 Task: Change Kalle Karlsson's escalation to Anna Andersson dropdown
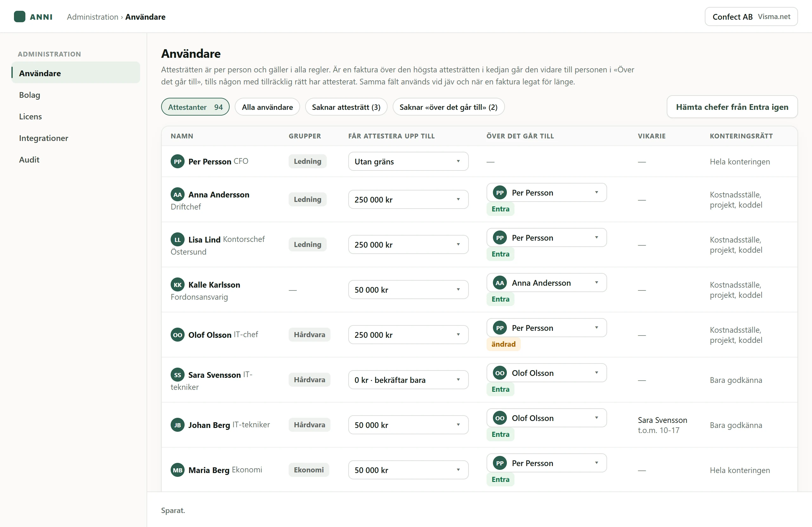(547, 283)
